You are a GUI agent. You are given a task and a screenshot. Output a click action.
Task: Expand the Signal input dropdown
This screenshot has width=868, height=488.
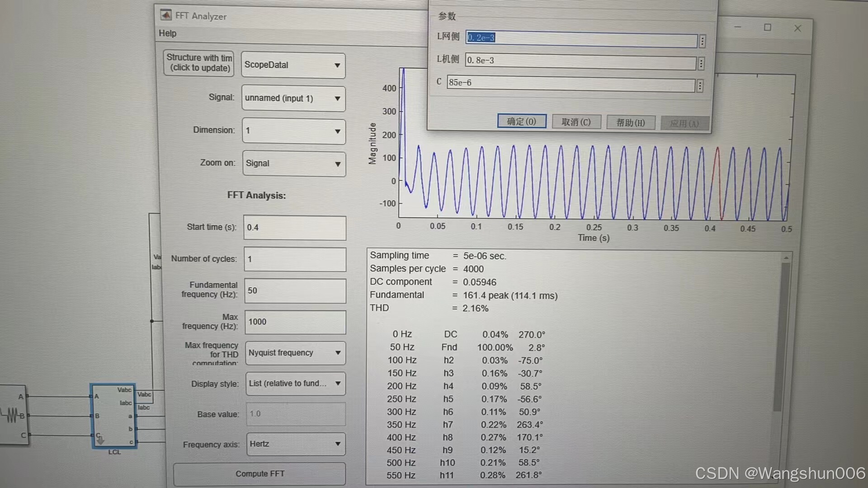pyautogui.click(x=293, y=99)
